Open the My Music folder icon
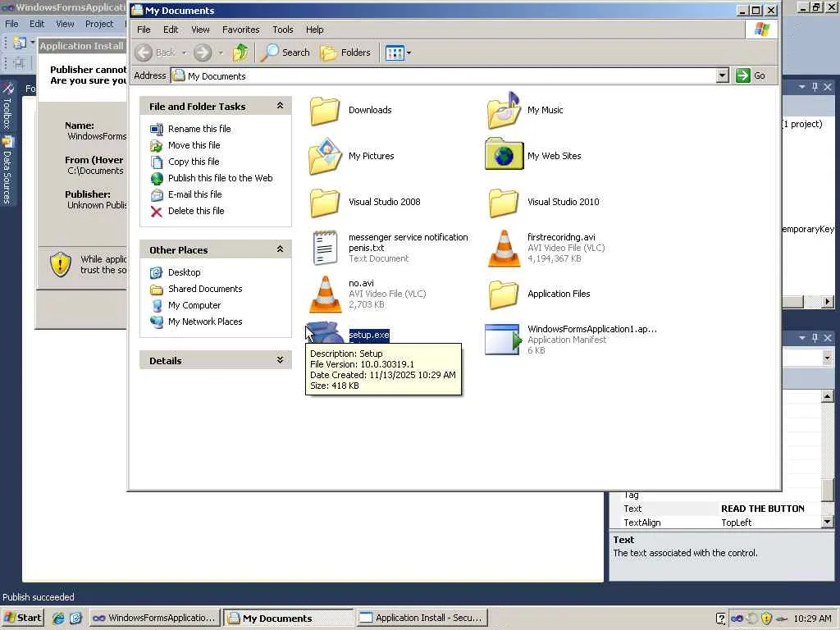The image size is (840, 630). pos(504,111)
